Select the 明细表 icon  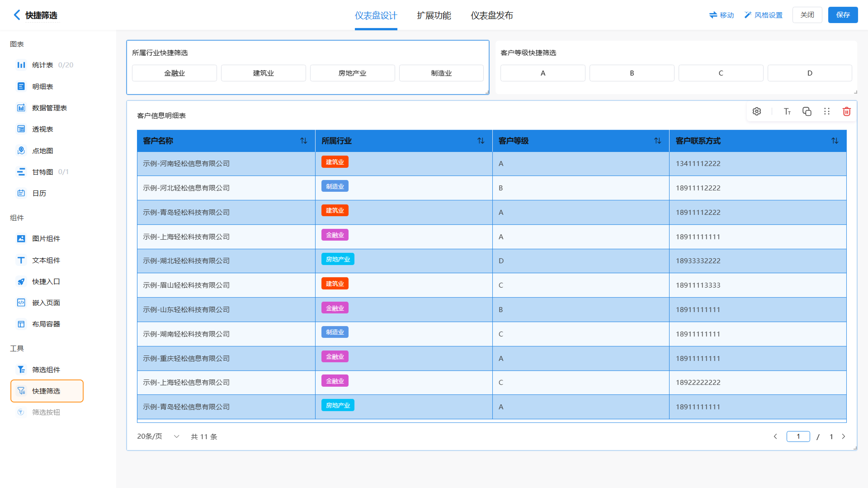coord(21,86)
